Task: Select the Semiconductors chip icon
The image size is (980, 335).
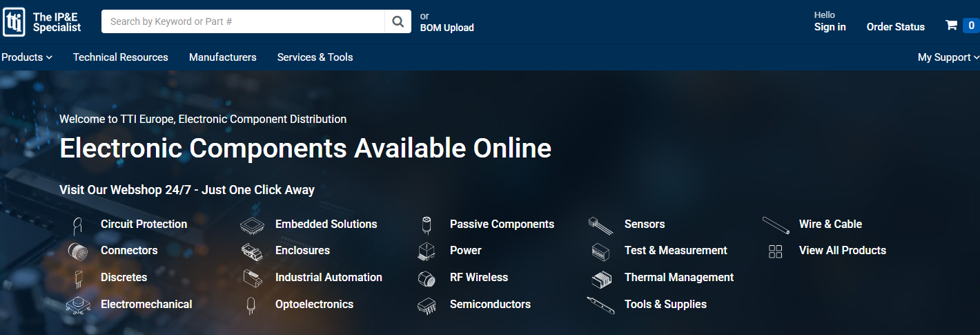Action: [427, 305]
